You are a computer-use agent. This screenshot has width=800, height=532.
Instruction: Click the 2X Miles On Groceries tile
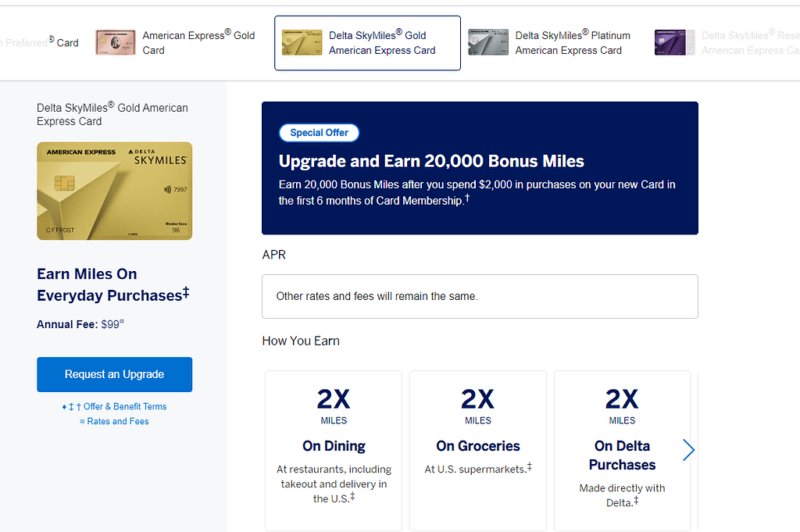click(x=477, y=451)
